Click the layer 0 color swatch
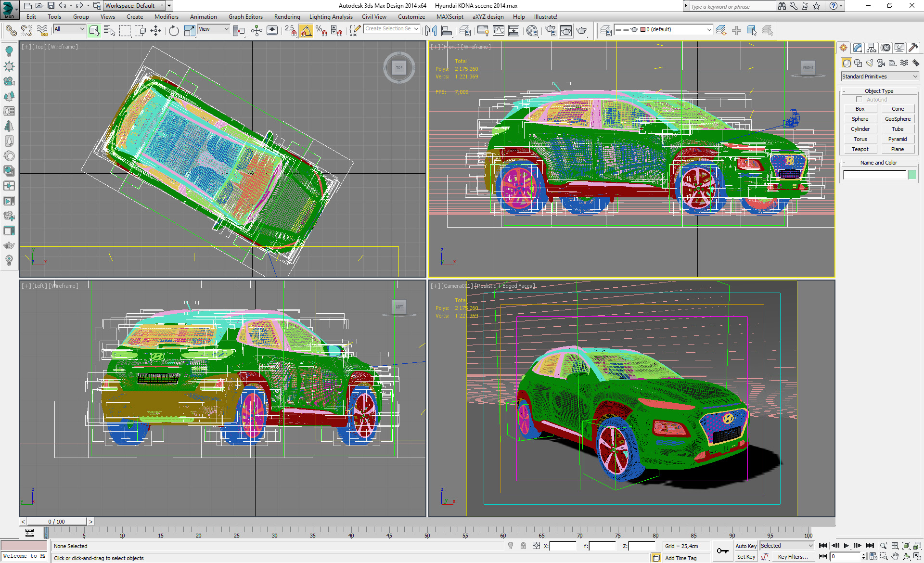 point(642,29)
